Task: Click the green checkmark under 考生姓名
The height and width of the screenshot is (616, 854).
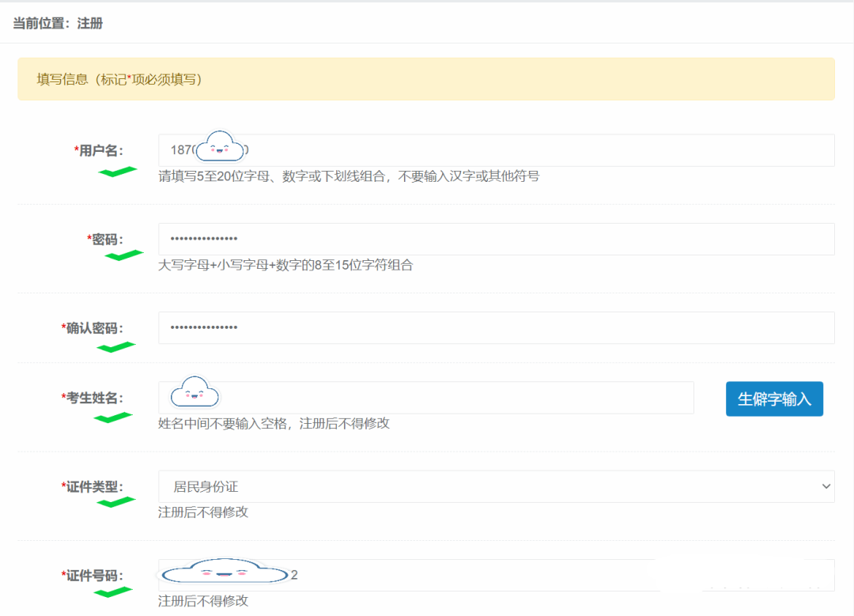Action: click(112, 417)
